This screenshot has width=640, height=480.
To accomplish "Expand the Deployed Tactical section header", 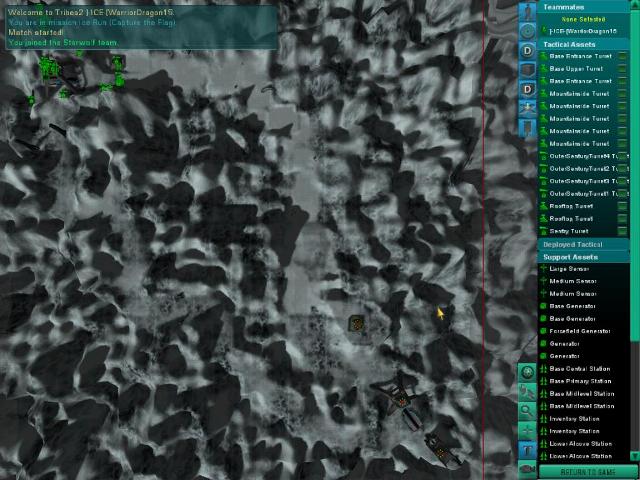I will 584,244.
